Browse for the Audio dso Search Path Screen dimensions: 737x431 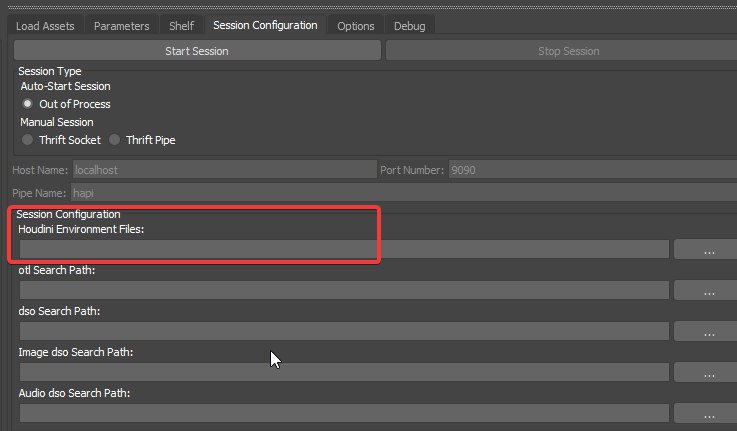(706, 413)
